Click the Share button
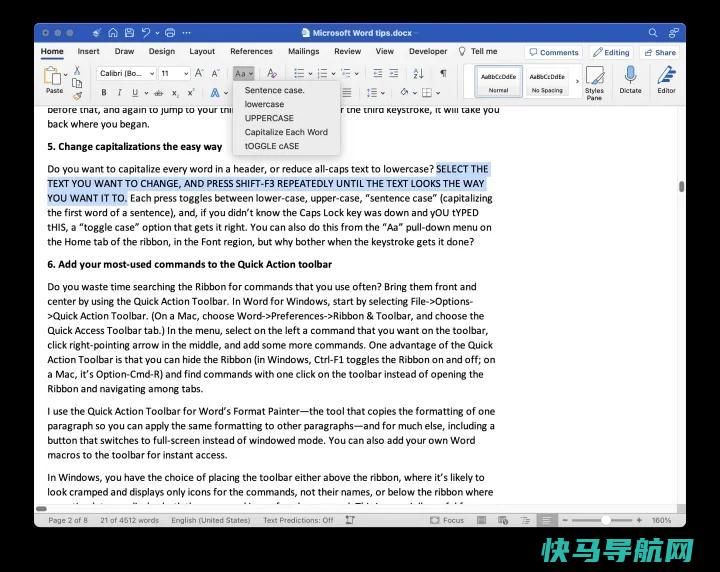 point(660,52)
